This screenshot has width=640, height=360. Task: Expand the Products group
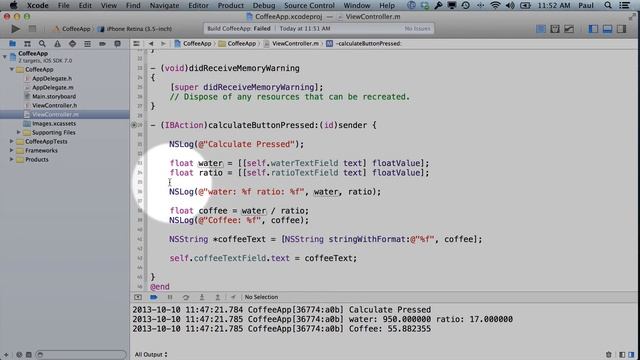pos(12,159)
